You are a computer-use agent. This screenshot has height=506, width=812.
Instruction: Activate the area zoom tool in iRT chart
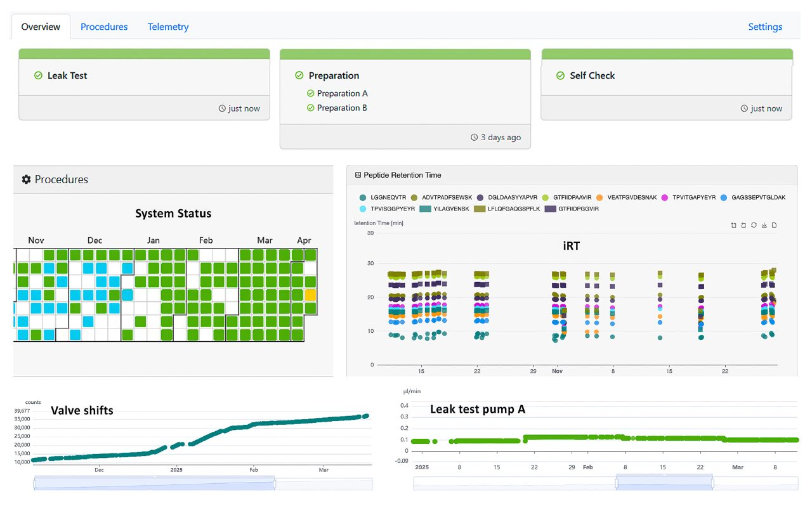[733, 225]
